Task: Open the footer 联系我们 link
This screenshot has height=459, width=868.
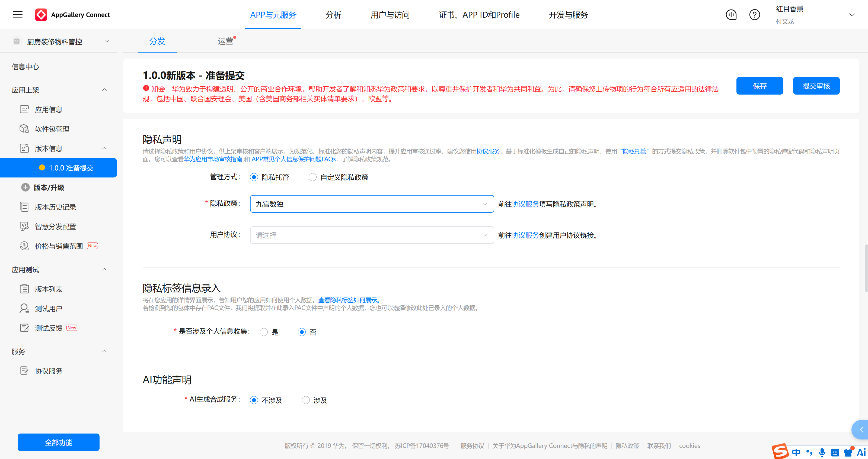Action: (659, 445)
